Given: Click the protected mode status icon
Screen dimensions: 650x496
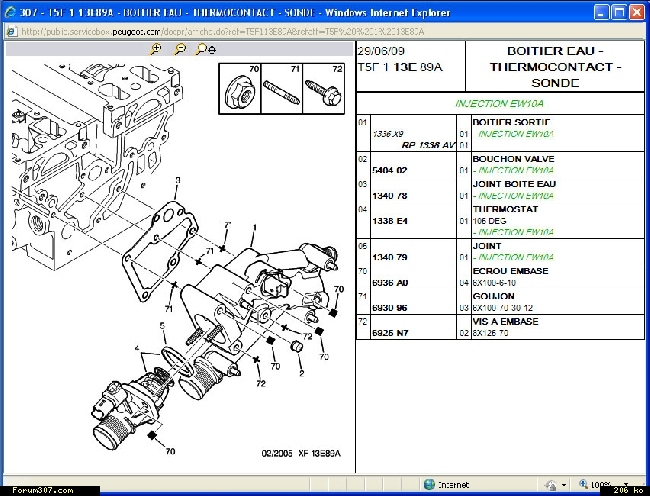Looking at the screenshot, I should 551,484.
